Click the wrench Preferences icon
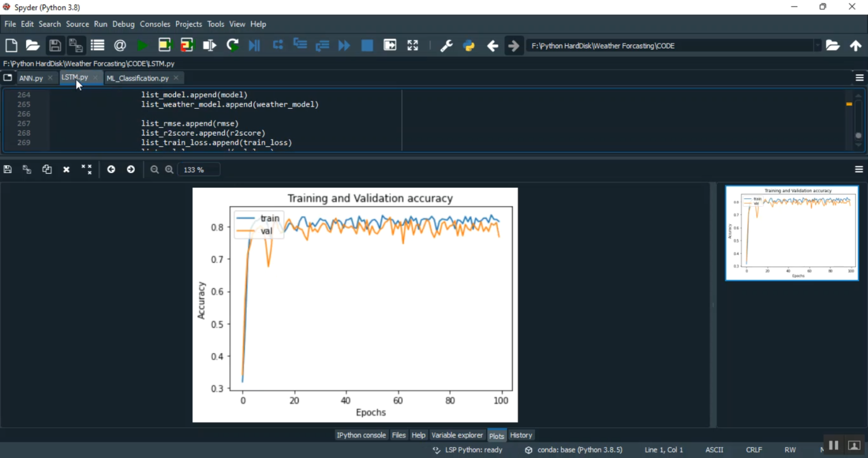The width and height of the screenshot is (868, 458). tap(446, 46)
